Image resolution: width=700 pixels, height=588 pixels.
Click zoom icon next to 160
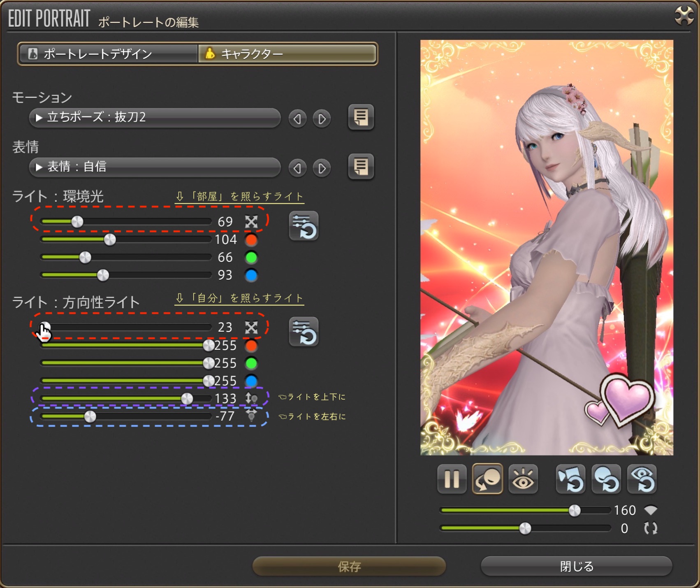(x=651, y=511)
